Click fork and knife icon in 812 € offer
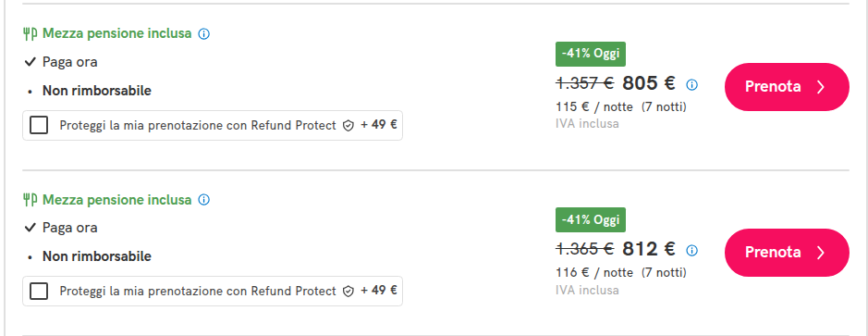Viewport: 868px width, 336px height. click(30, 200)
